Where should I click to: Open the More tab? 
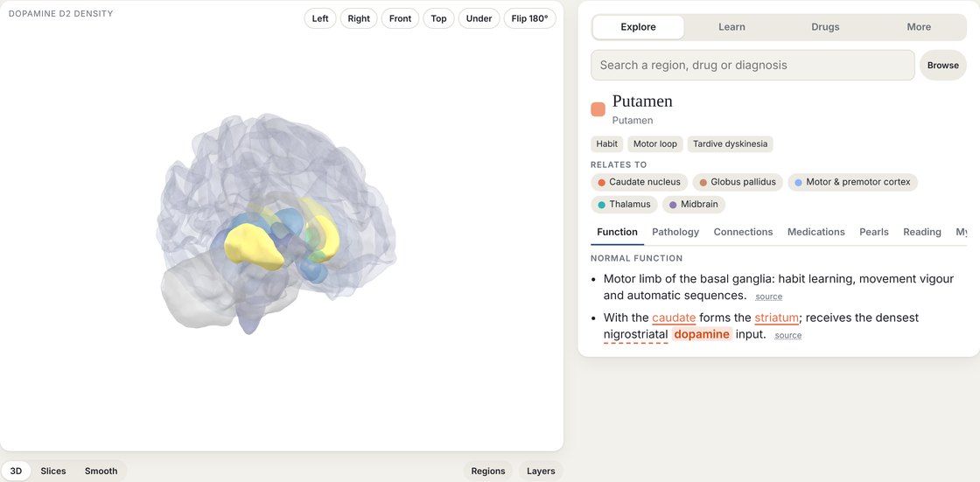point(919,27)
